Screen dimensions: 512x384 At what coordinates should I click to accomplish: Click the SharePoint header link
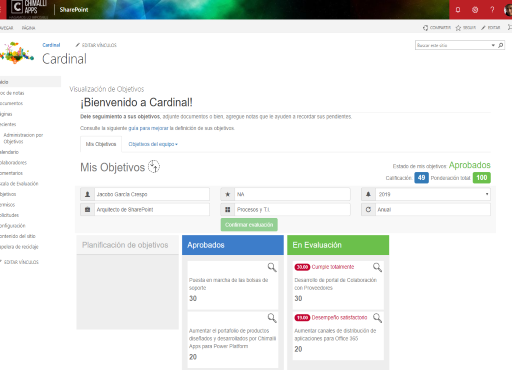tap(74, 10)
